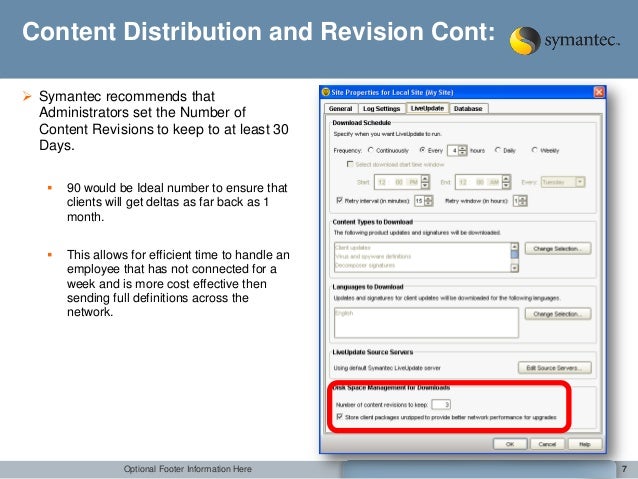
Task: Select Virus and spyware definitions list entry
Action: tap(422, 256)
